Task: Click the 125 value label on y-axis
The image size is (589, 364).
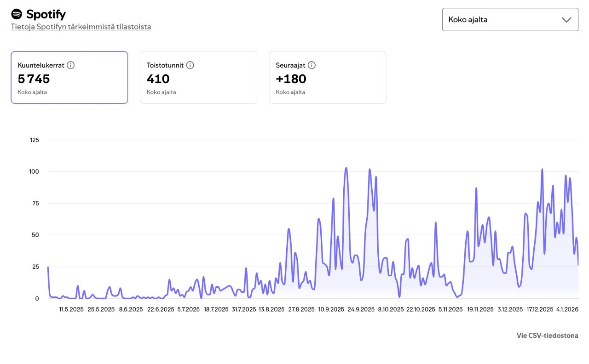Action: coord(34,140)
